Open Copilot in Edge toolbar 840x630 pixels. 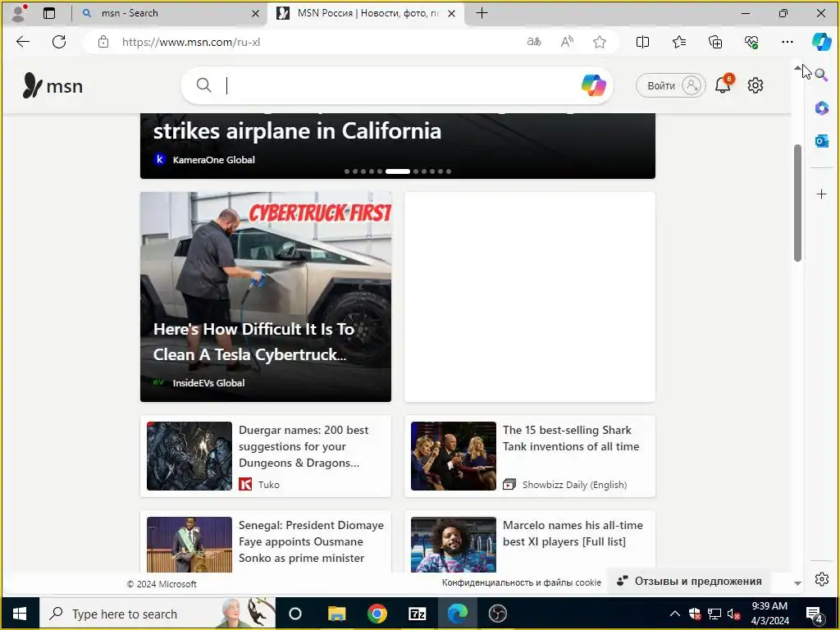(821, 42)
